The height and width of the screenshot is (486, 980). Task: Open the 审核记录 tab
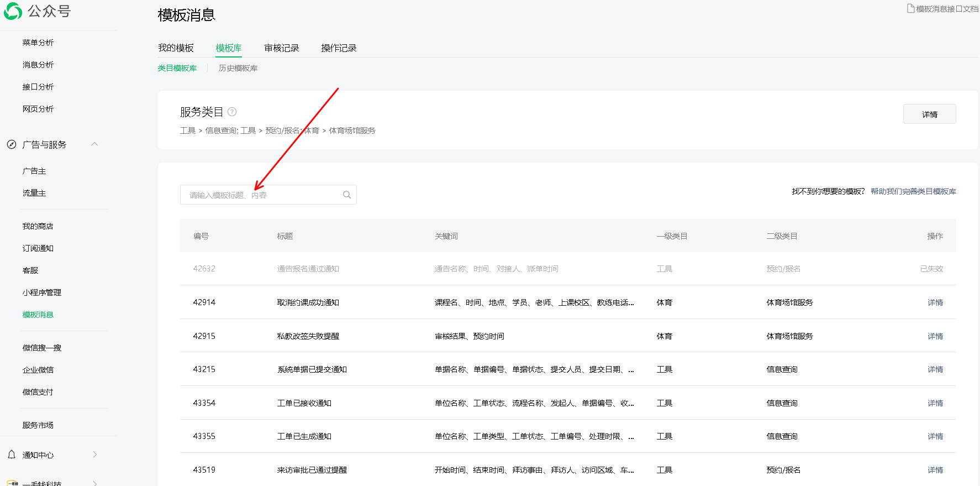click(282, 48)
